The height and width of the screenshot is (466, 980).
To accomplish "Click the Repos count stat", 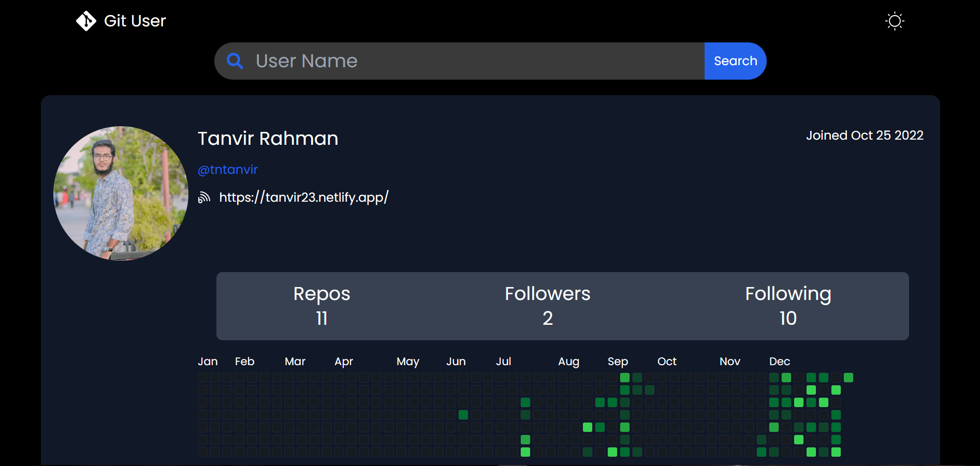I will [x=322, y=306].
